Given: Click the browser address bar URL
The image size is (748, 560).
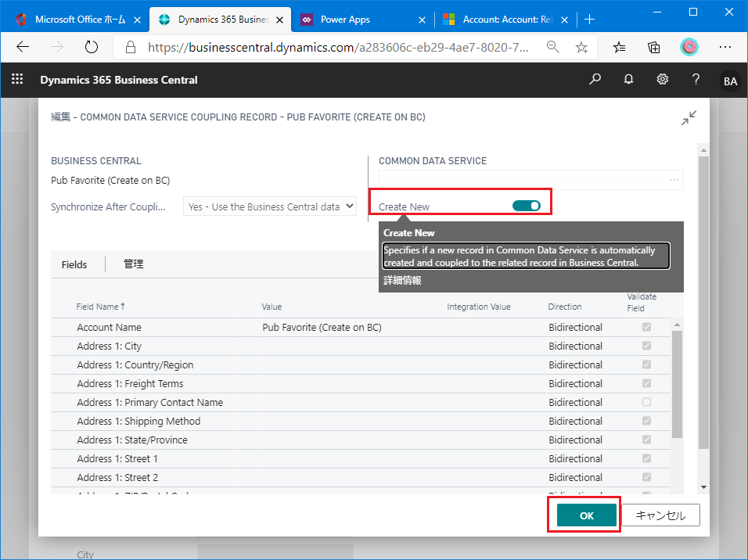Looking at the screenshot, I should pos(338,47).
